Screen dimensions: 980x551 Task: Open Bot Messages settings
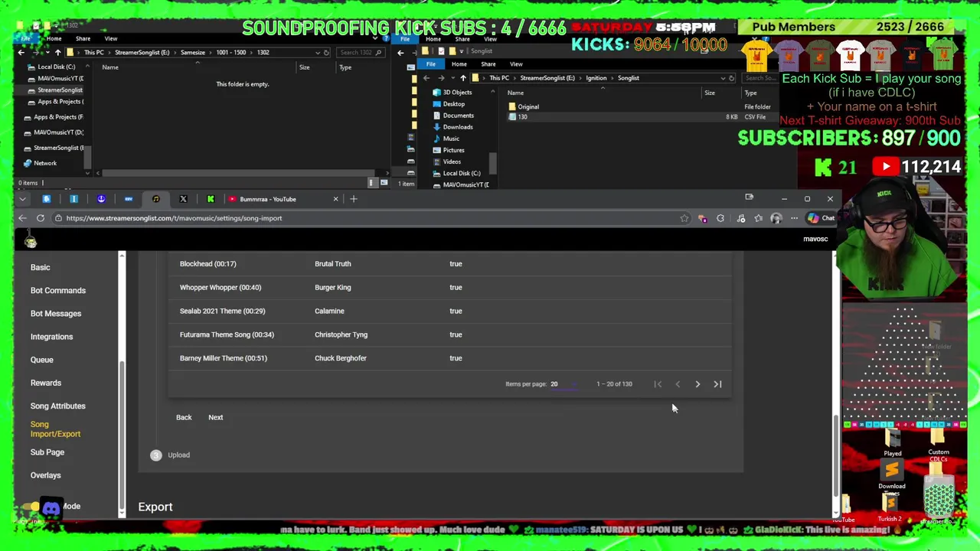[56, 313]
